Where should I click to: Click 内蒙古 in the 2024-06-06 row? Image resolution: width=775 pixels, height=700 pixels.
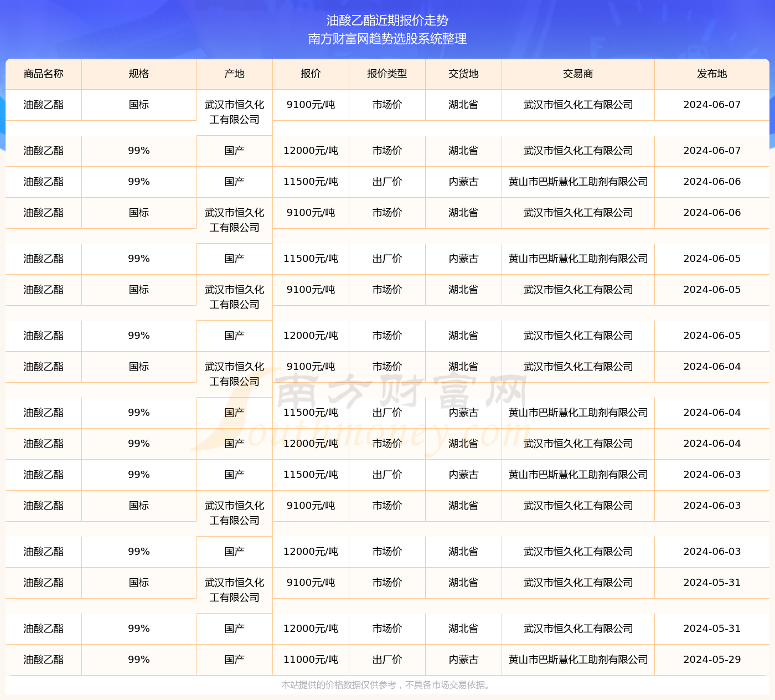(463, 182)
